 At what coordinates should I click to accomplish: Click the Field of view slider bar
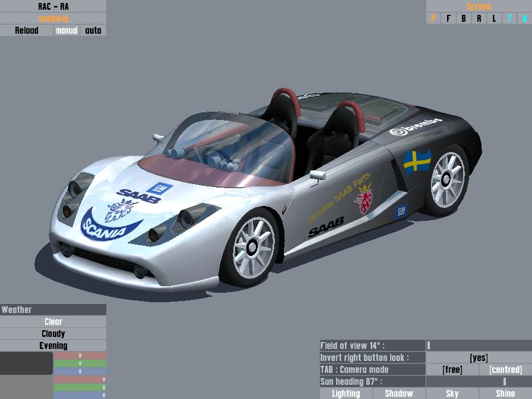[x=479, y=346]
